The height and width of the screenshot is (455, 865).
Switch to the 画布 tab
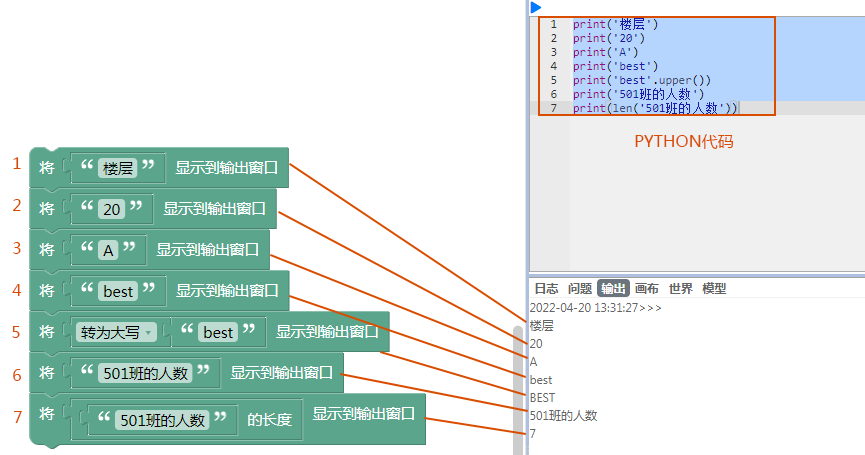click(647, 288)
